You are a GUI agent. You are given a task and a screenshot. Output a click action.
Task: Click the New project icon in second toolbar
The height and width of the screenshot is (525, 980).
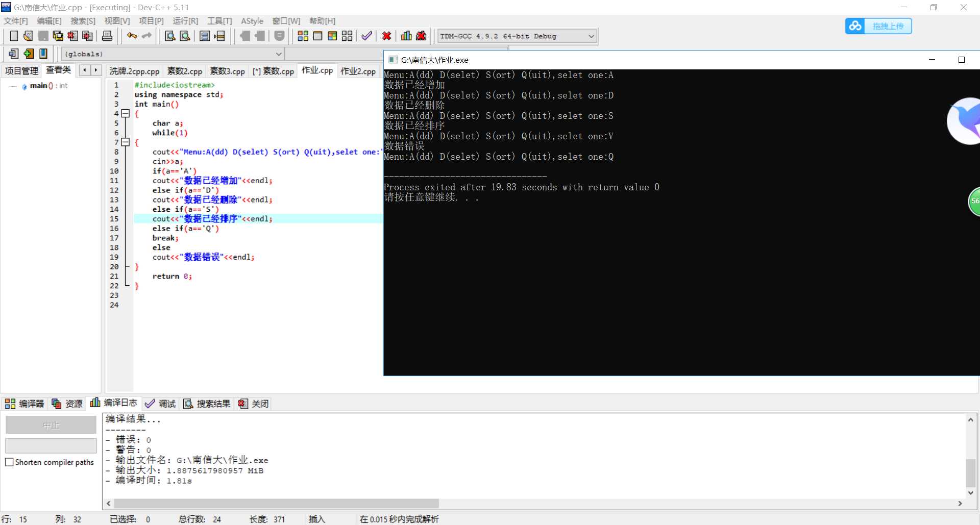(x=14, y=54)
